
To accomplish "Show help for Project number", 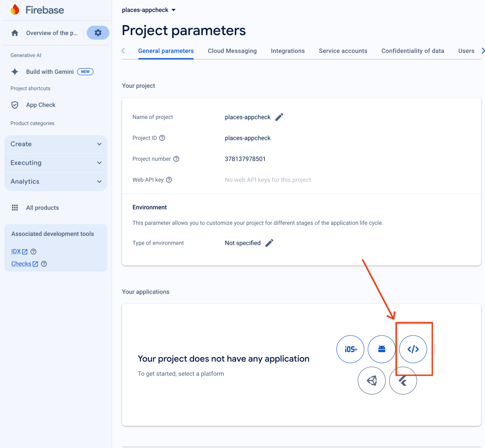I will 176,159.
